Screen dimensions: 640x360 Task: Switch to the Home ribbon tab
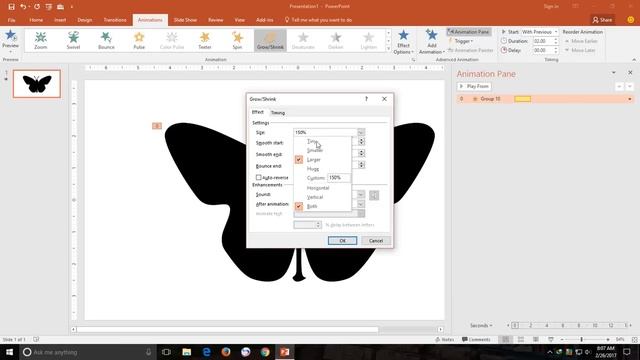36,20
